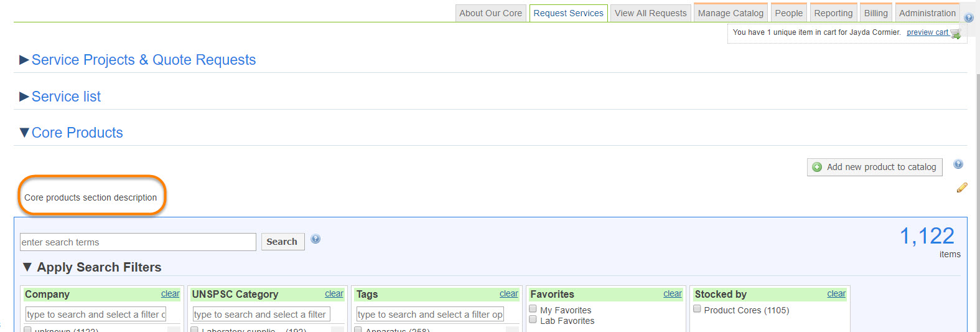Click the pencil edit description icon
Image resolution: width=980 pixels, height=332 pixels.
962,187
